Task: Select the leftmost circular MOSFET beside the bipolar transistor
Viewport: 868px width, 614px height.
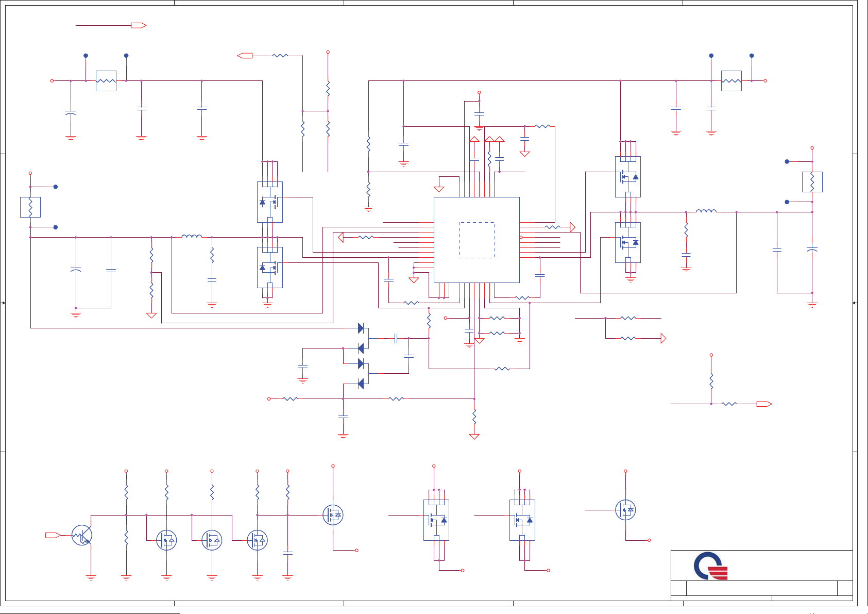Action: (x=166, y=540)
